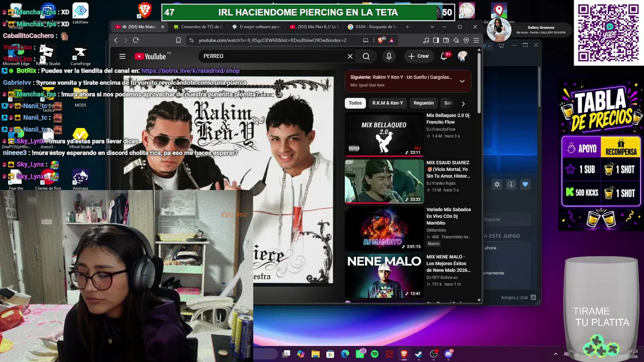
Task: Open the Mix Bellaqueo 2.0 thumbnail
Action: coord(384,134)
